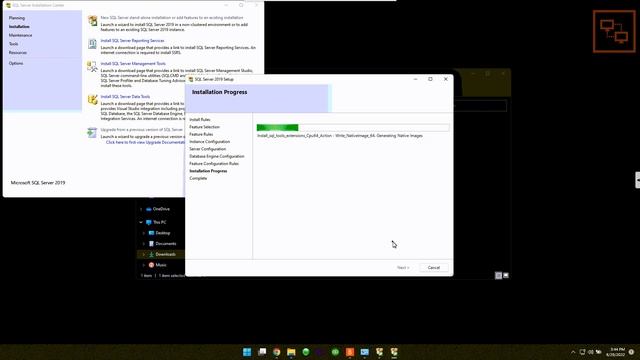Click the rightmost SQL Server setup taskbar icon

(x=394, y=352)
